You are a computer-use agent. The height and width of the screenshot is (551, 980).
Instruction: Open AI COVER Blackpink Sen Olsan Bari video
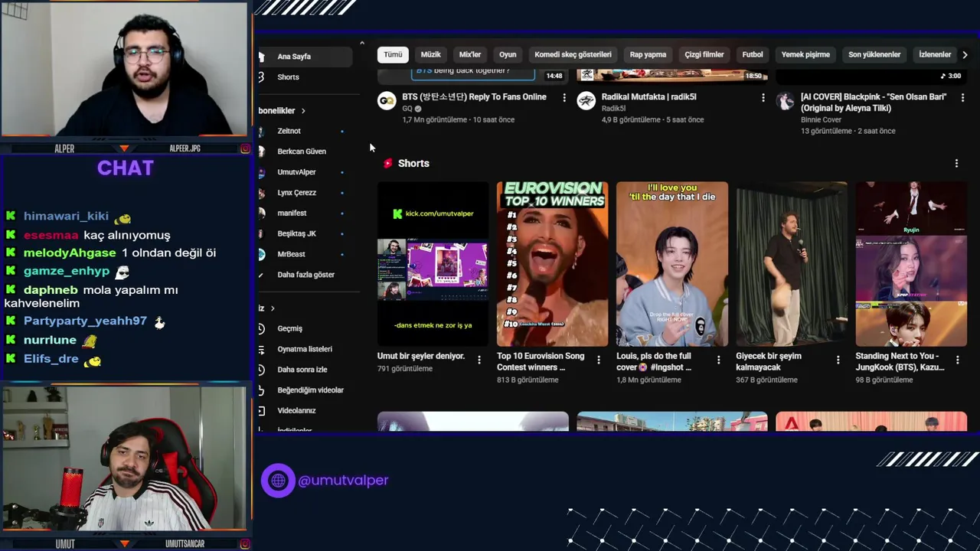click(x=874, y=103)
